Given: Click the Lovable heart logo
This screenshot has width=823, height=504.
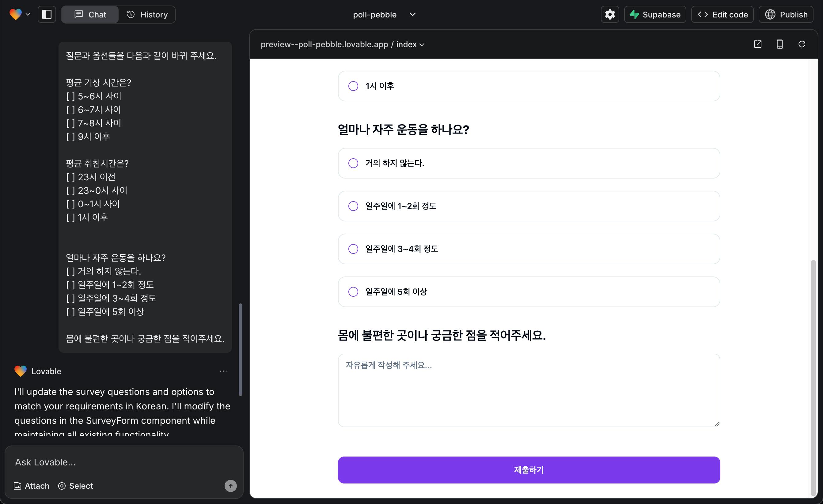Looking at the screenshot, I should [15, 14].
